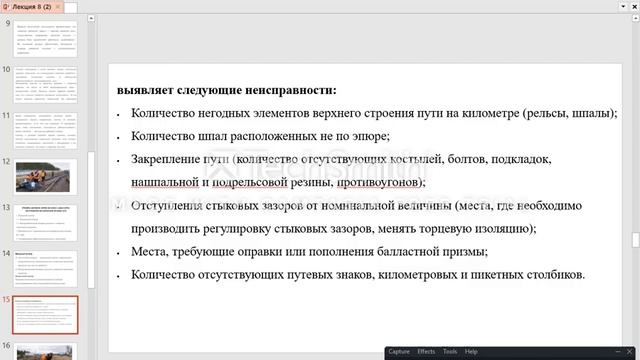
Task: Select slide 12 thumbnail with workers photo
Action: point(45,177)
